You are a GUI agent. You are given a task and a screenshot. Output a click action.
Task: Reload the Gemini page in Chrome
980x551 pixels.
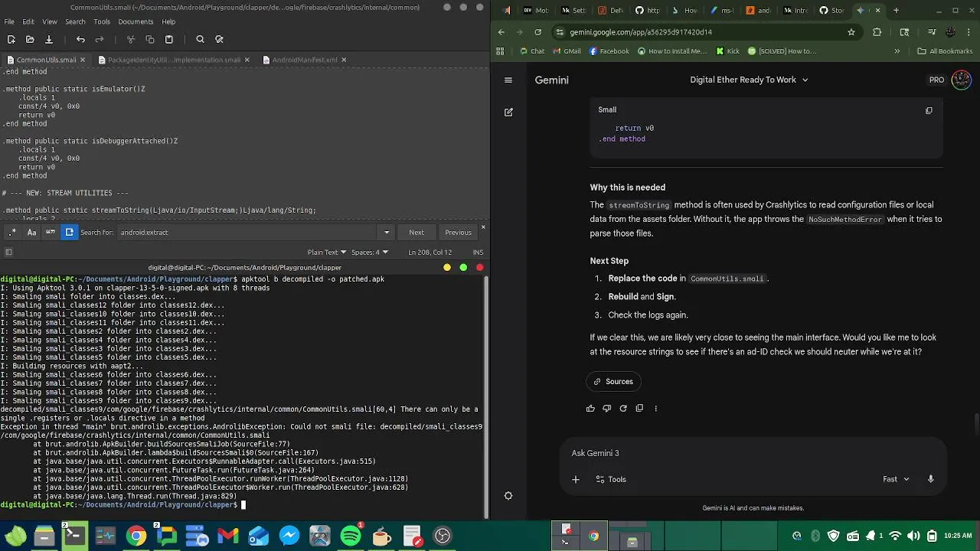point(538,32)
